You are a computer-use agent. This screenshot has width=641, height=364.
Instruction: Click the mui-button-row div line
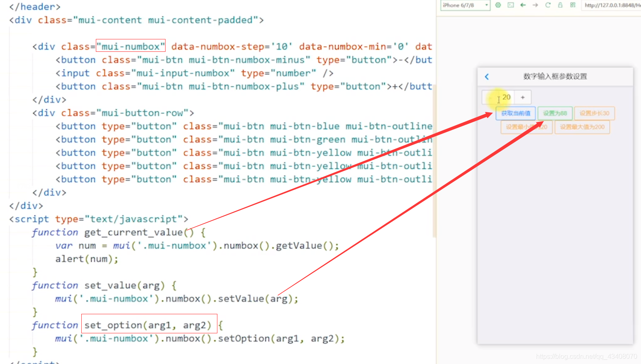click(x=113, y=113)
